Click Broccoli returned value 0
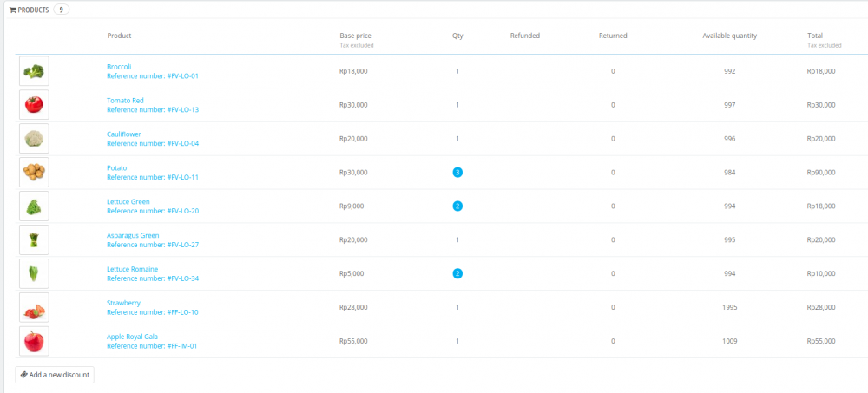 click(613, 71)
